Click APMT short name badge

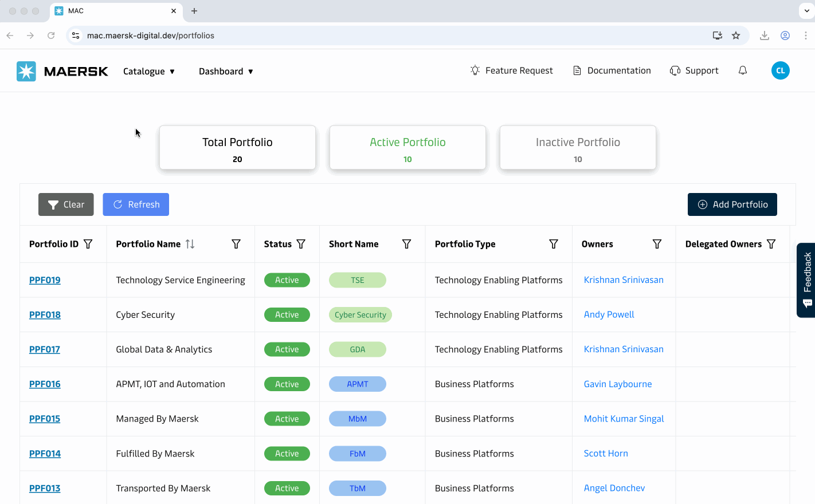[358, 384]
